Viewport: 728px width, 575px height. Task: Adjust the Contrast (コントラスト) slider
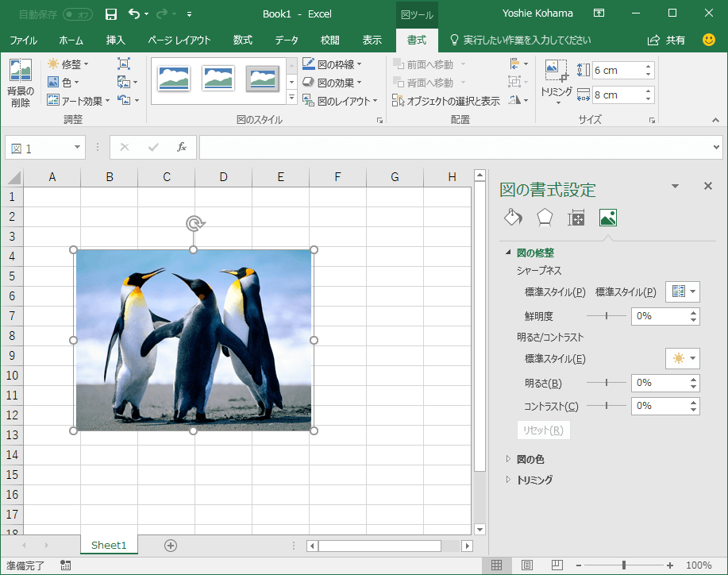pos(607,406)
